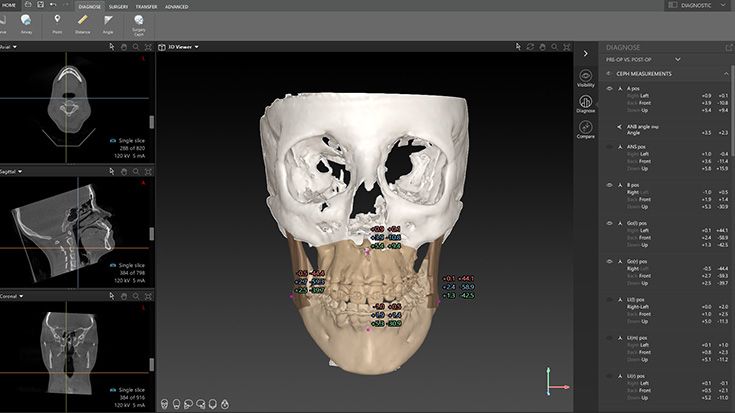735x413 pixels.
Task: Open the Compare side panel
Action: 585,129
